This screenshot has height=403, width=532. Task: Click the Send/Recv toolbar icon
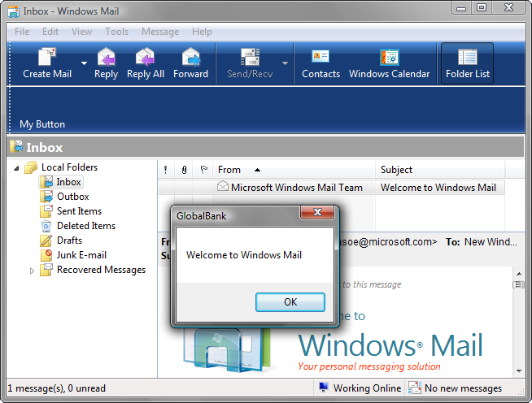[x=250, y=57]
